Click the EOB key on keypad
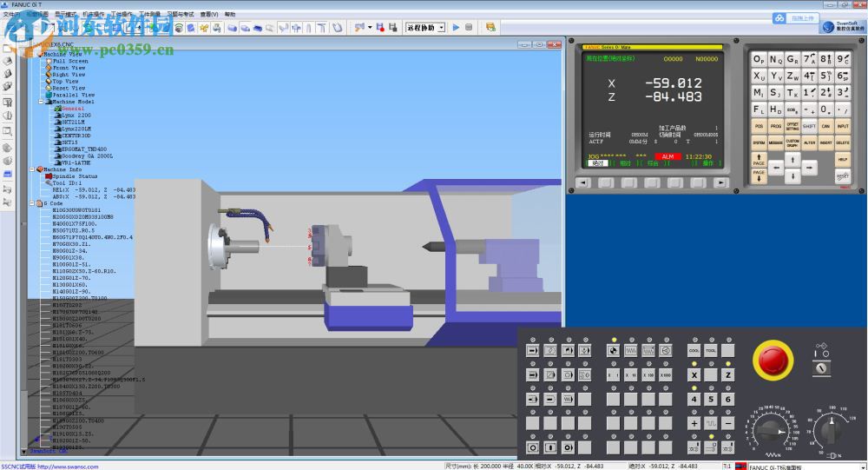The height and width of the screenshot is (470, 868). (x=792, y=109)
